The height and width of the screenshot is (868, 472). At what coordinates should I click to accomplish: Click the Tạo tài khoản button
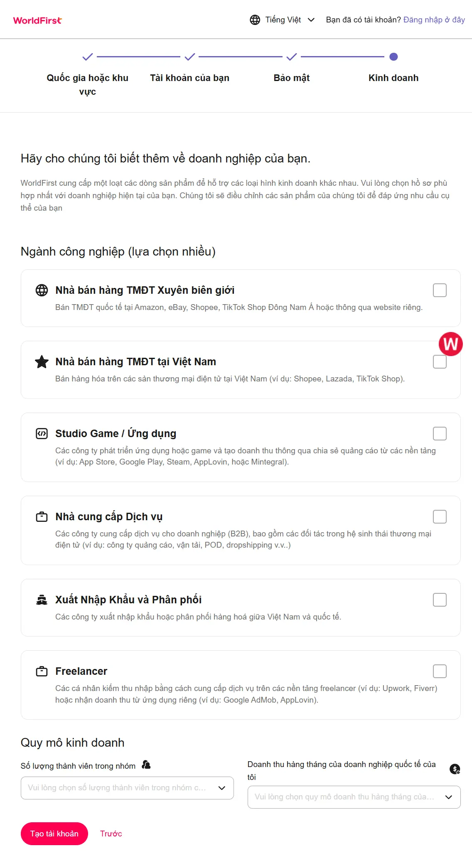pos(54,834)
